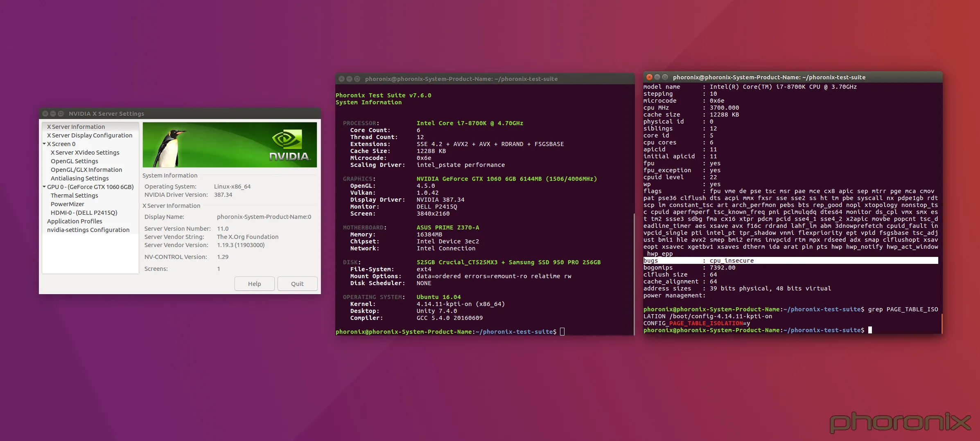The height and width of the screenshot is (441, 980).
Task: Minimize the Phoronix Test Suite terminal window
Action: pos(349,79)
